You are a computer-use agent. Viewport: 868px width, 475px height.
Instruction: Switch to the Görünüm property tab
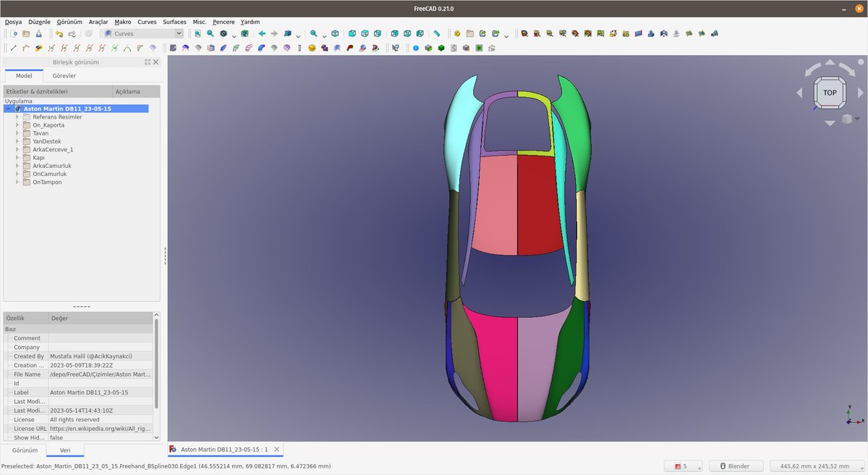[x=25, y=450]
